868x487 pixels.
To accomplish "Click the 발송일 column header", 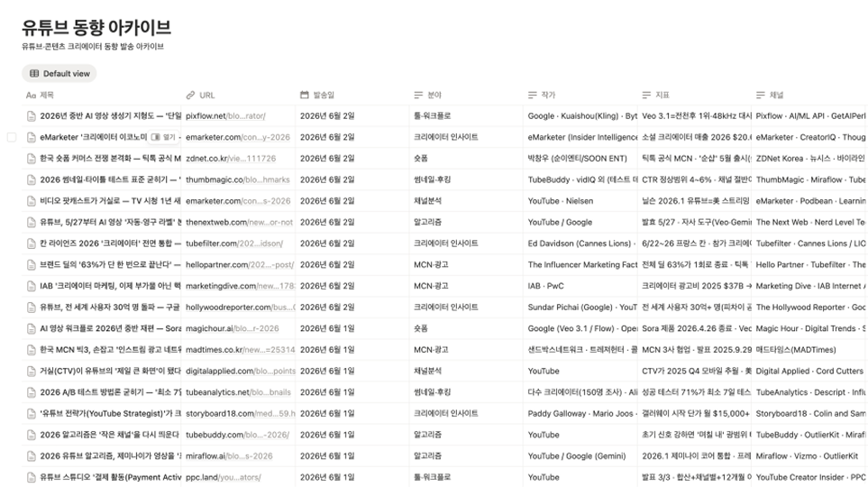I will click(x=324, y=96).
